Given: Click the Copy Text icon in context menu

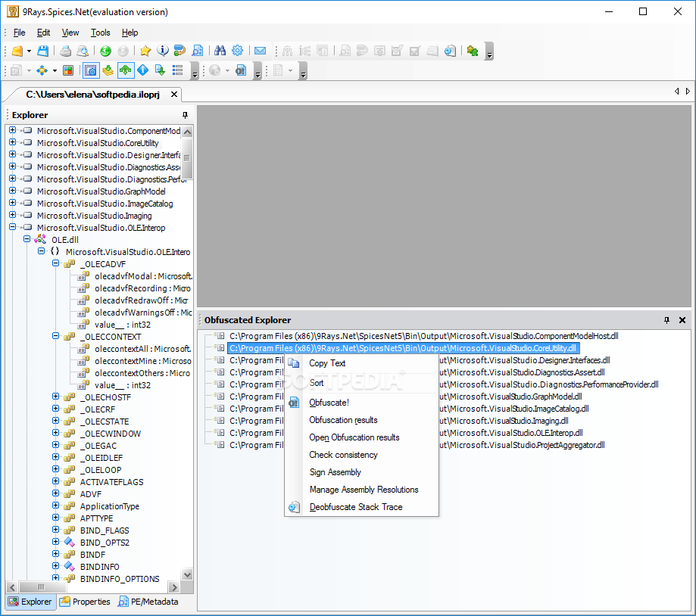Looking at the screenshot, I should pyautogui.click(x=294, y=363).
